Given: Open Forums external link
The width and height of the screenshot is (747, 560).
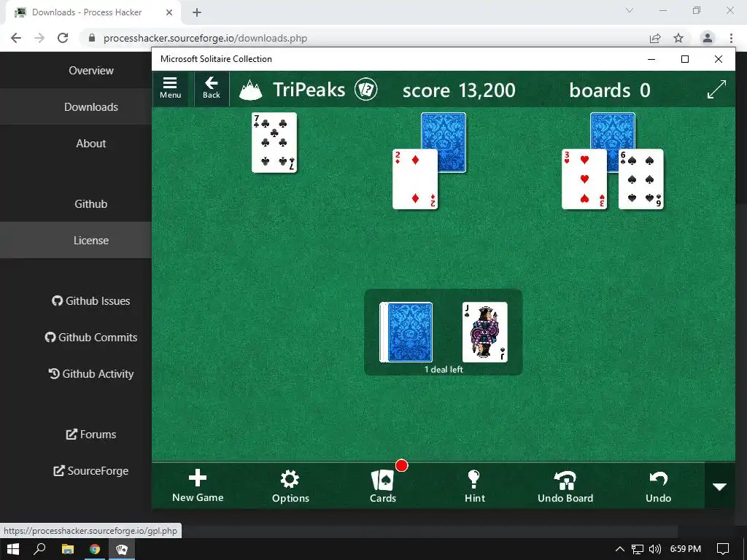Looking at the screenshot, I should coord(91,435).
